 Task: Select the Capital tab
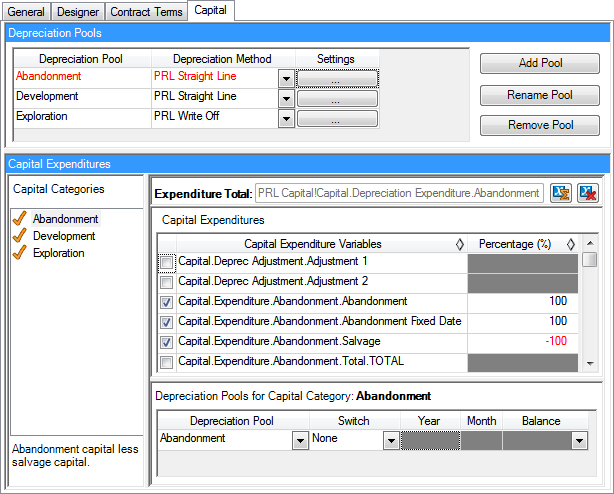[x=211, y=10]
